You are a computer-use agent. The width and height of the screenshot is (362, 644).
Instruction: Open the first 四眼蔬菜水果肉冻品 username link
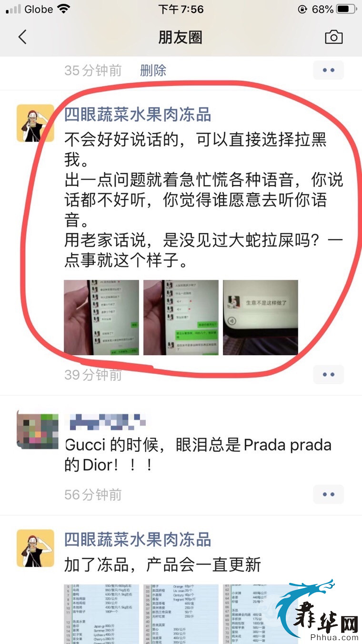coord(138,114)
